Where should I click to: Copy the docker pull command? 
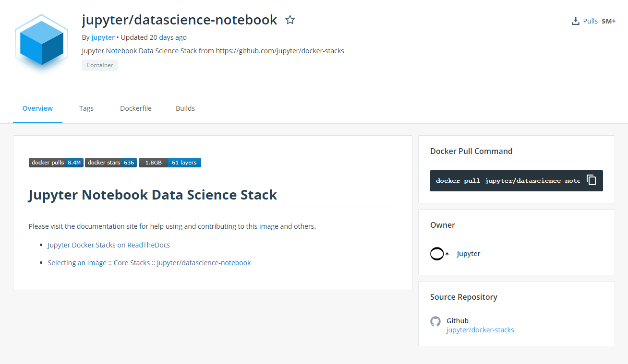[592, 180]
